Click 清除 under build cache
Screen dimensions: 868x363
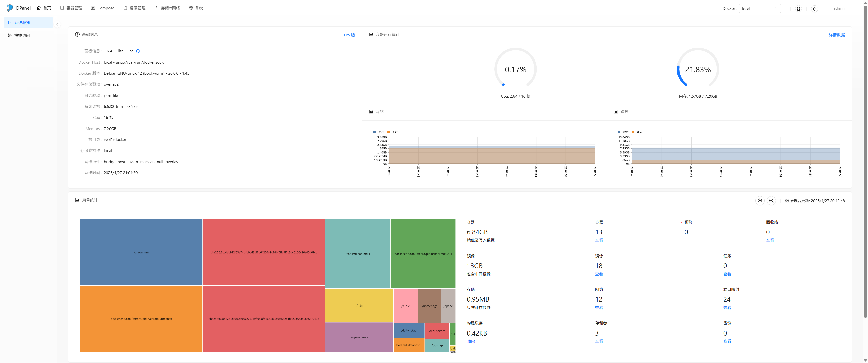471,341
